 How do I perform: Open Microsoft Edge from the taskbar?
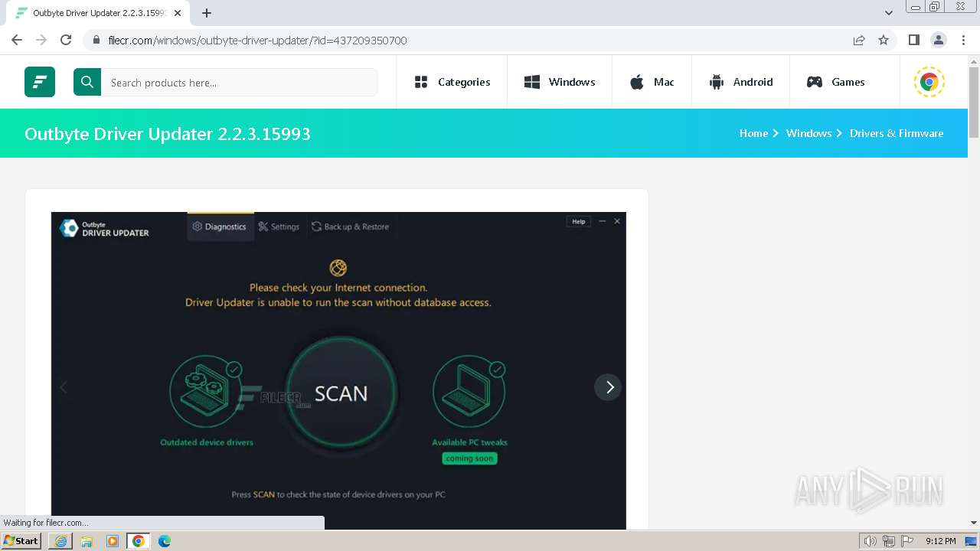pyautogui.click(x=165, y=541)
